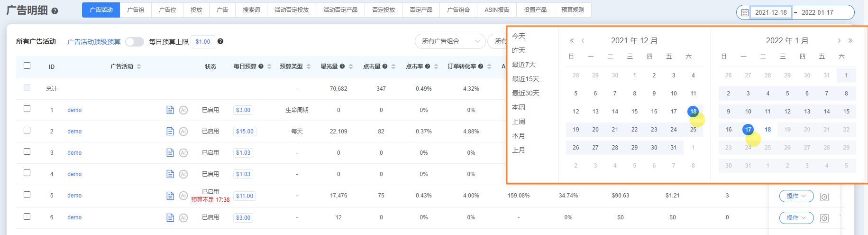Select the 最近7天 quick range

(x=523, y=65)
